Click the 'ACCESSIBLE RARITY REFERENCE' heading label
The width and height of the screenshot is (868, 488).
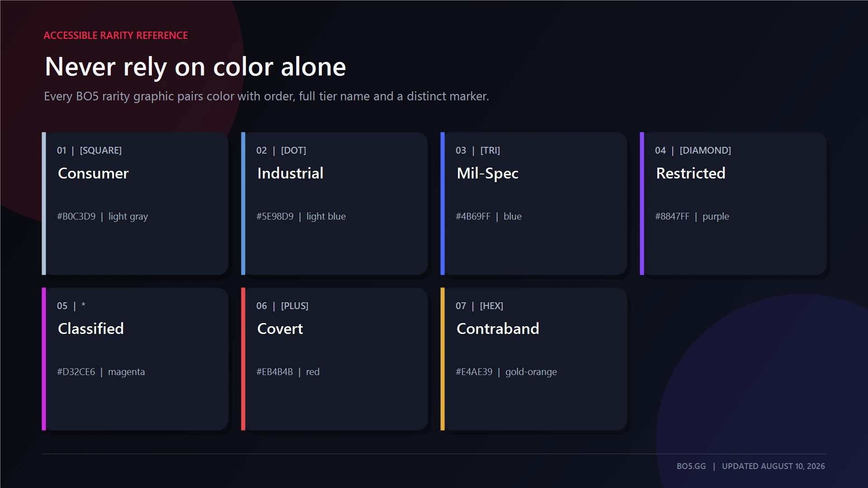(116, 35)
